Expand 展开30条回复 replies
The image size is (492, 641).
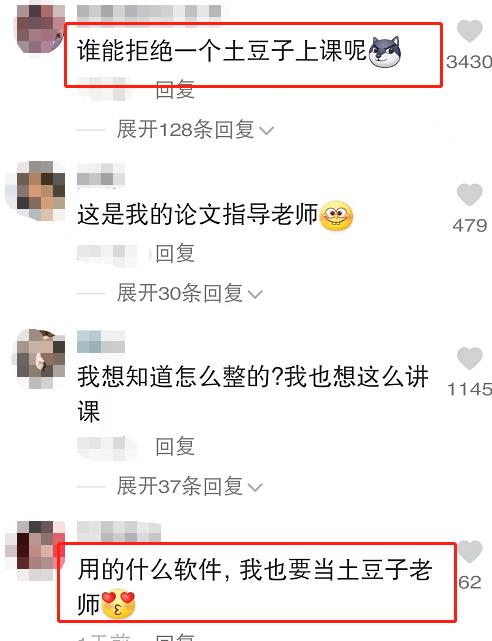(189, 293)
